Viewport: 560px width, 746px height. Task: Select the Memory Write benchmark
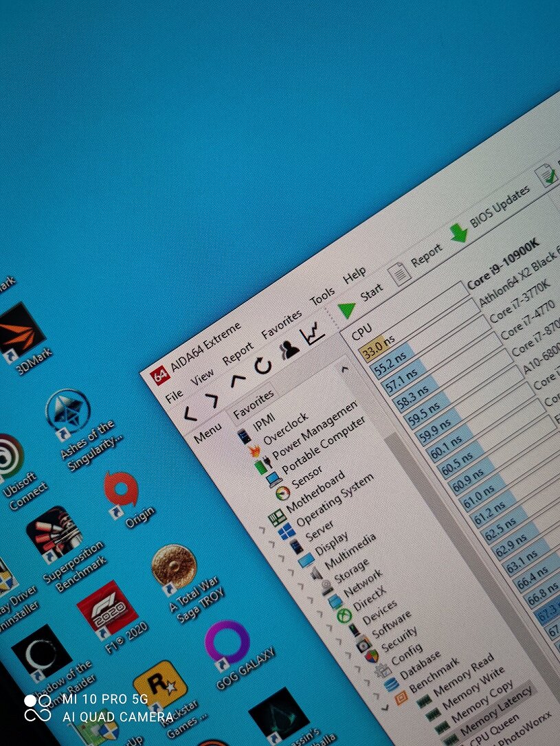pyautogui.click(x=473, y=688)
